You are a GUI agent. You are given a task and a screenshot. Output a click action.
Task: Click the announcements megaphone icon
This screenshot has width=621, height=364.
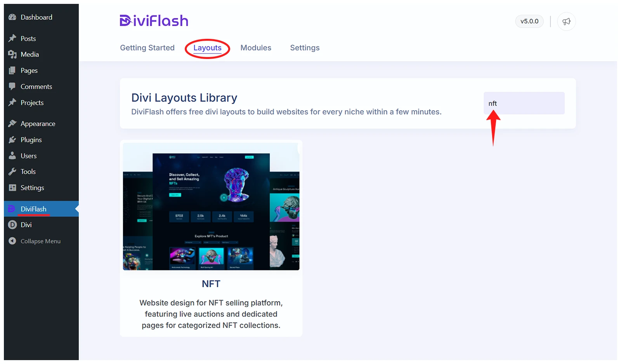pos(566,21)
